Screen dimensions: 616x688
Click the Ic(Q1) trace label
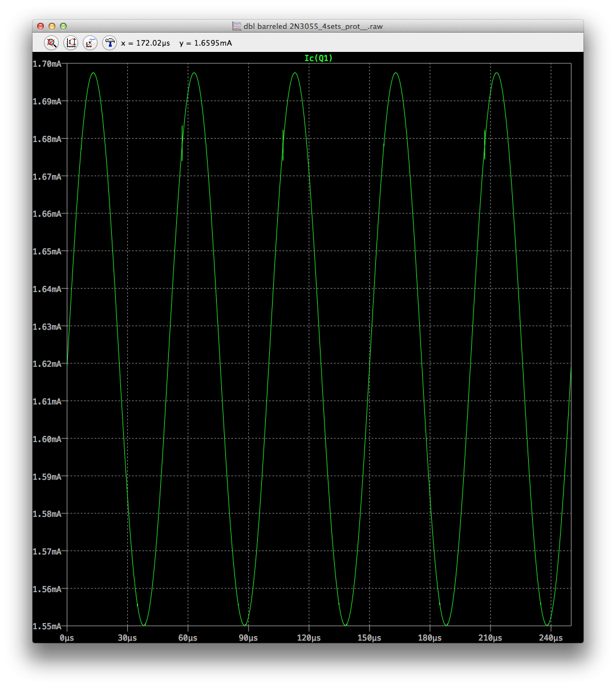tap(318, 58)
